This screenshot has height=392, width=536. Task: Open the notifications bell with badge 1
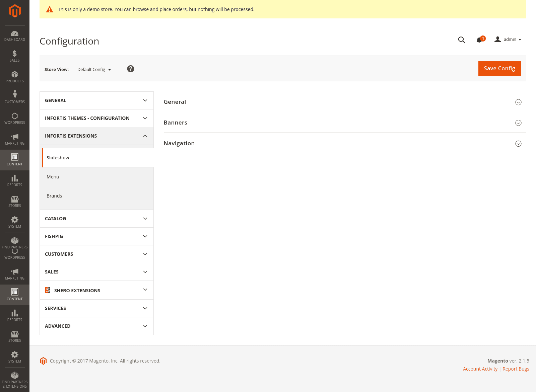(x=480, y=40)
